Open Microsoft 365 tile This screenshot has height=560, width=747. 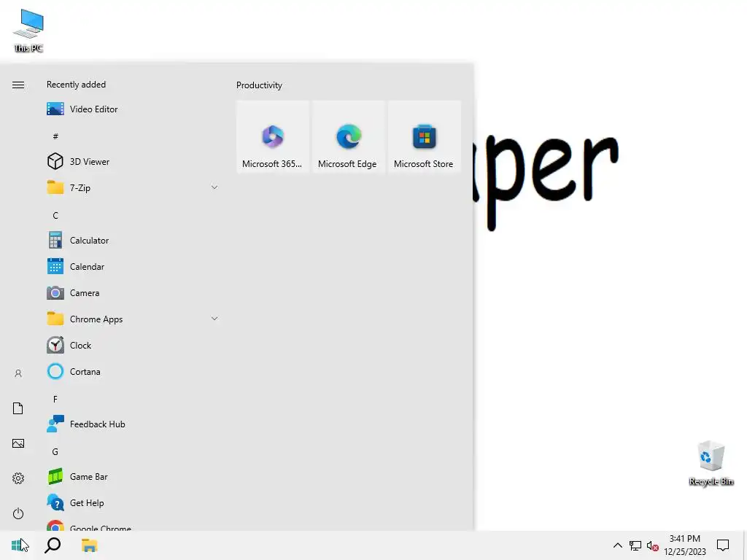pos(273,136)
